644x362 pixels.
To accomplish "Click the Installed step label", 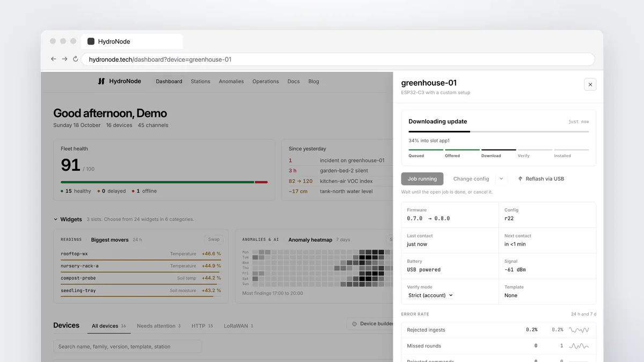I will click(562, 156).
